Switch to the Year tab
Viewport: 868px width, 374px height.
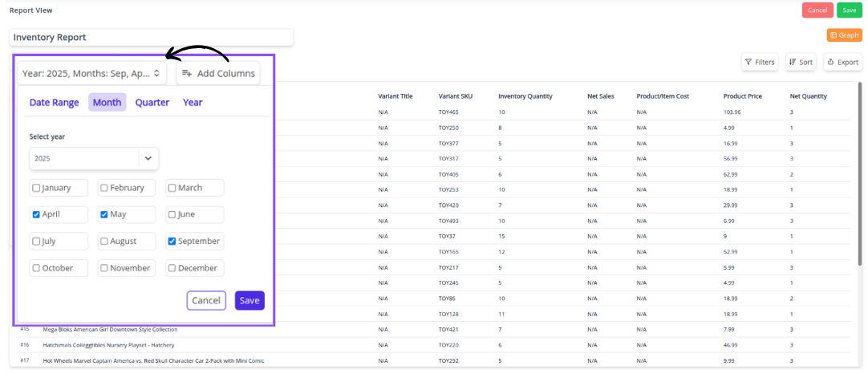click(x=193, y=102)
